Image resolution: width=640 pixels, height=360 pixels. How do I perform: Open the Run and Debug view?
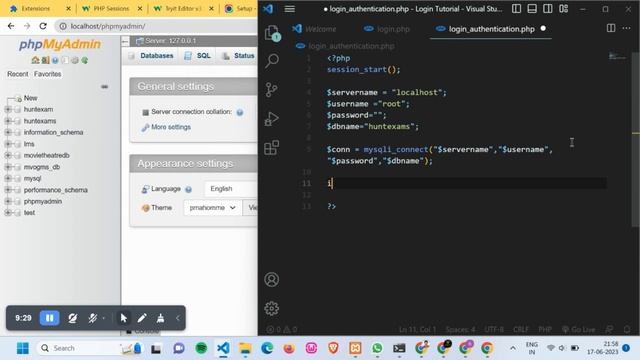coord(271,119)
